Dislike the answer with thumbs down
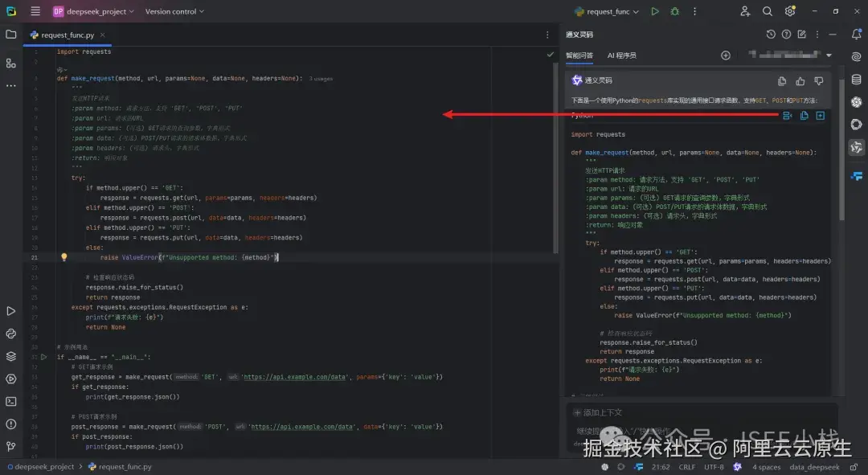The height and width of the screenshot is (475, 868). (819, 81)
